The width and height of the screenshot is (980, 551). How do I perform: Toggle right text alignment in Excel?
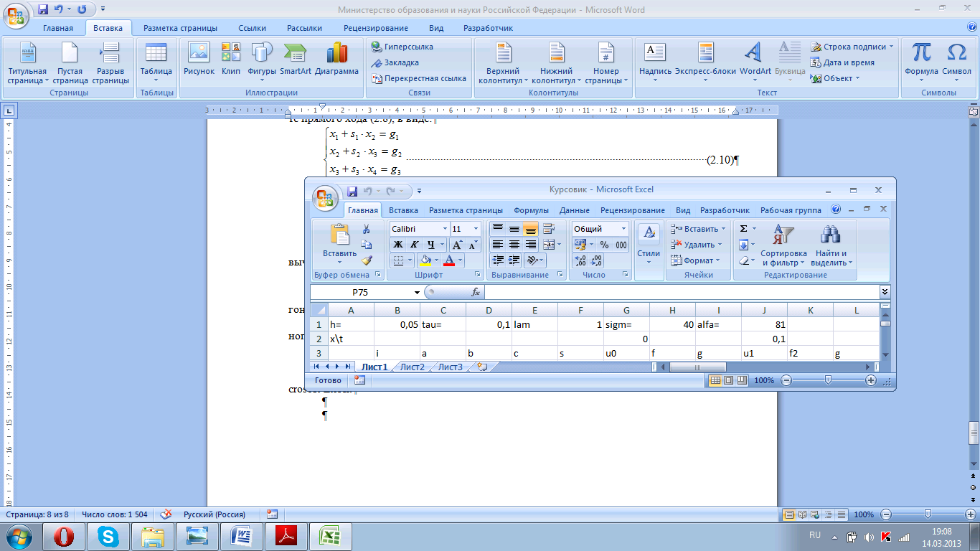coord(531,245)
